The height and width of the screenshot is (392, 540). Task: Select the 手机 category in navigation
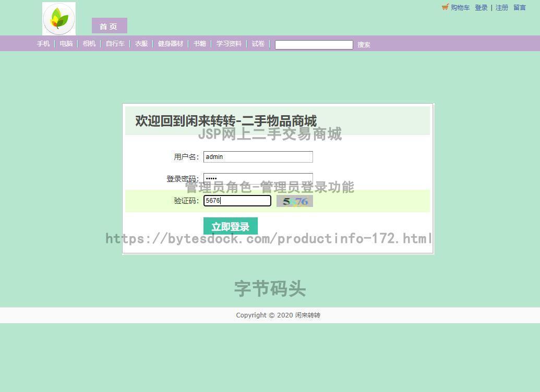(x=43, y=44)
